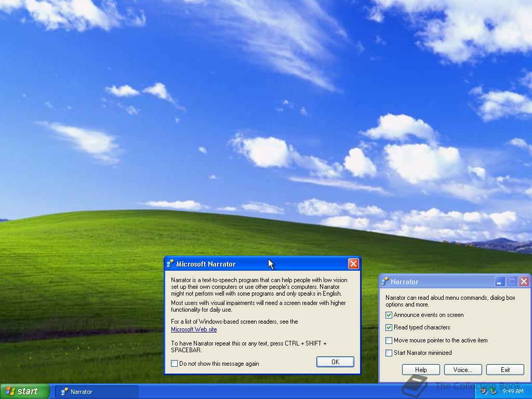Close the Narrator settings window

[524, 281]
